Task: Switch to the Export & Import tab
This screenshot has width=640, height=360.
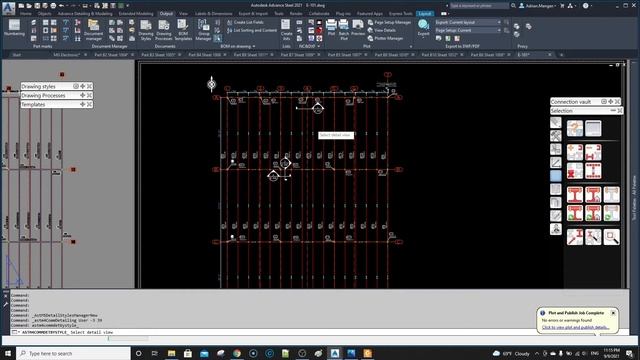Action: point(253,13)
